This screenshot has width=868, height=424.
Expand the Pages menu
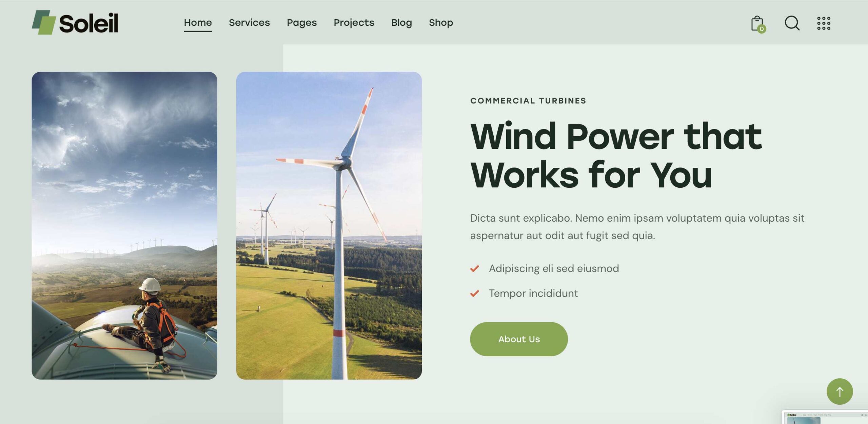[x=302, y=23]
